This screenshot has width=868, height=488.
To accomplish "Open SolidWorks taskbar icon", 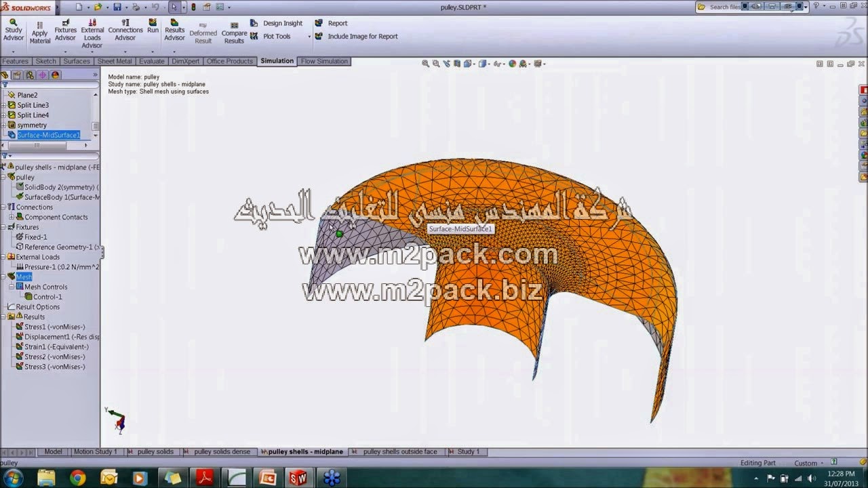I will point(298,479).
